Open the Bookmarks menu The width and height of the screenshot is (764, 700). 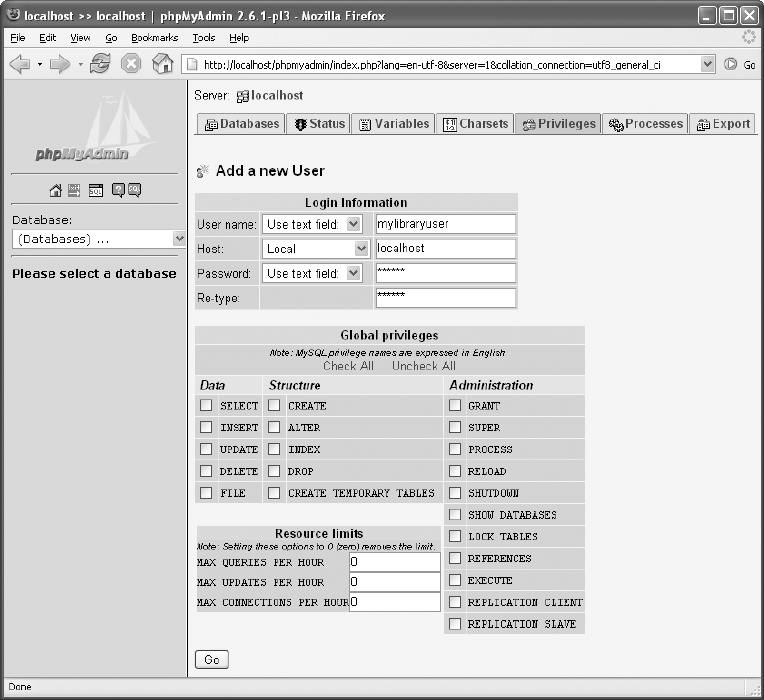tap(154, 38)
